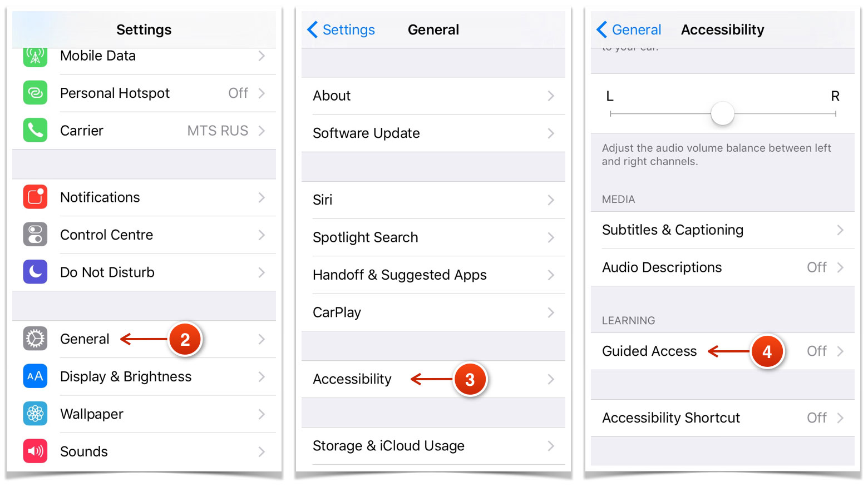Tap the Carrier phone icon
The width and height of the screenshot is (868, 487).
35,131
